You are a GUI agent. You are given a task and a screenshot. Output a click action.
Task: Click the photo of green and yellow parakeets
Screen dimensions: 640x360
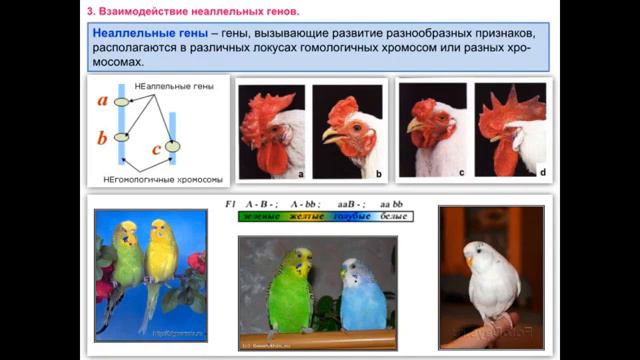(151, 276)
